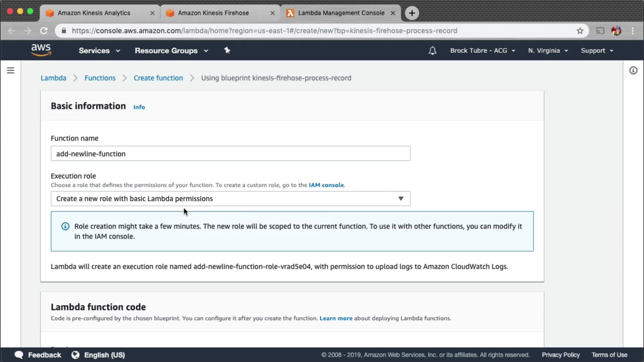
Task: Open a new browser tab
Action: [x=412, y=13]
